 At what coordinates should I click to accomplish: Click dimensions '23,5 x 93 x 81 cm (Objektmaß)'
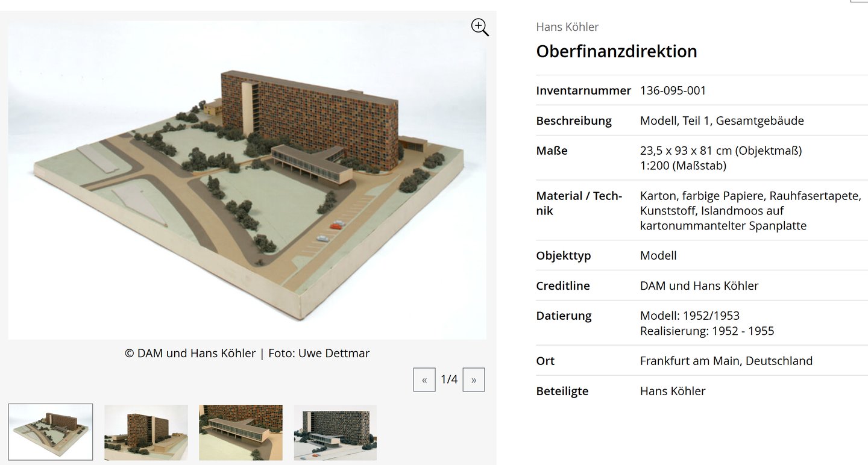(x=721, y=151)
